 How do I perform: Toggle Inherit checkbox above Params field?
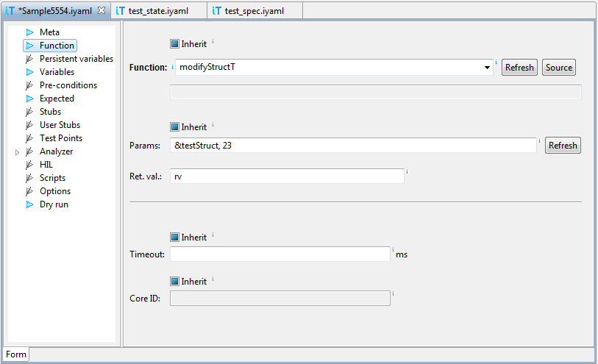click(x=174, y=126)
